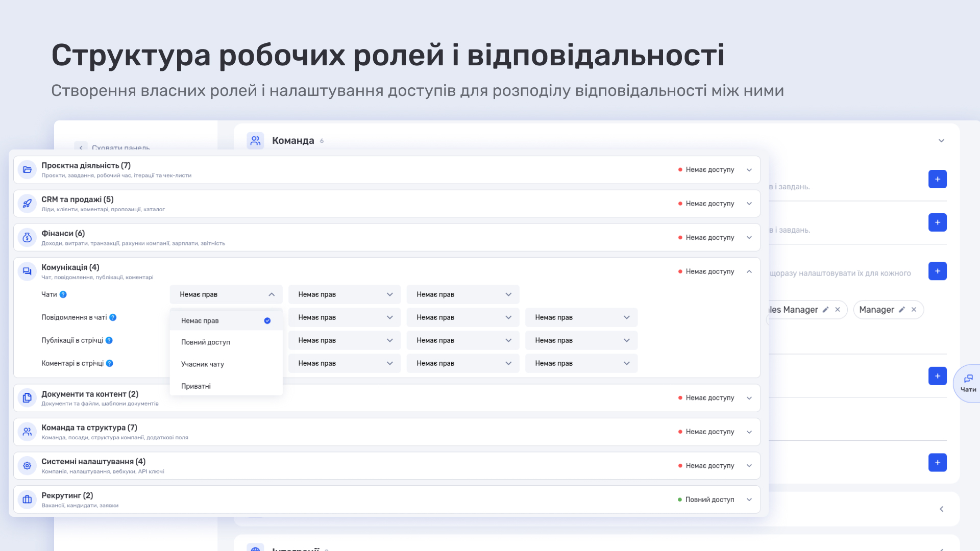Expand the Проєктна діяльність (7) section
980x551 pixels.
click(749, 170)
